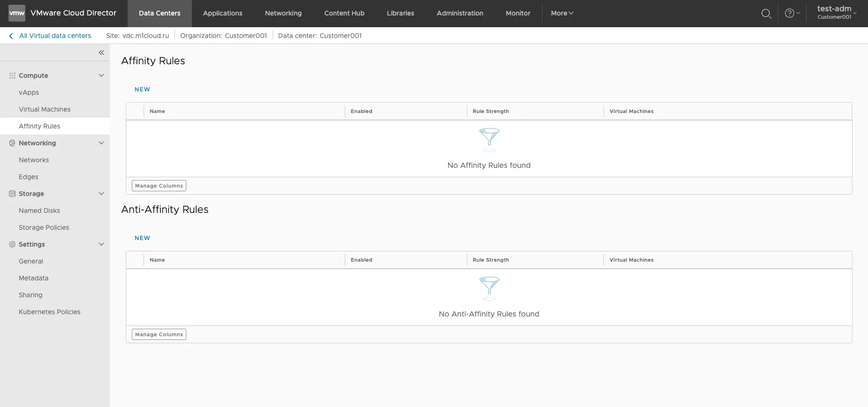Create NEW Anti-Affinity Rule
Viewport: 868px width, 407px height.
tap(143, 238)
